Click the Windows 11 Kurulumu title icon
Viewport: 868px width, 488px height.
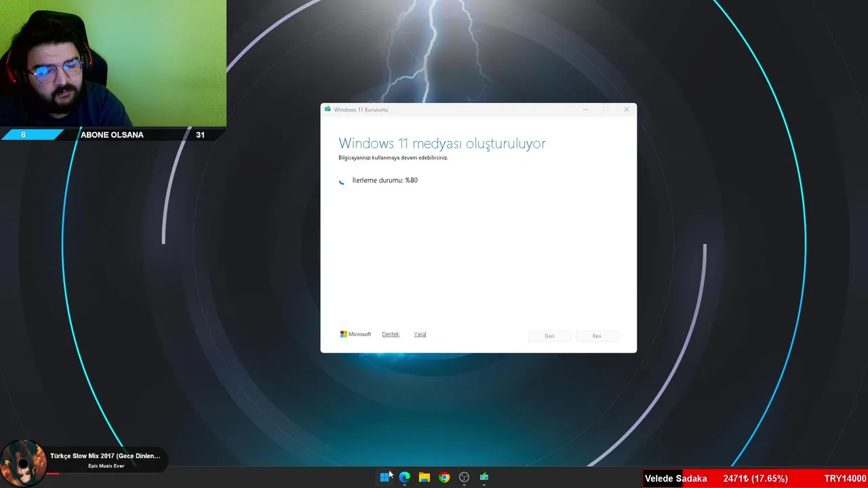coord(328,109)
